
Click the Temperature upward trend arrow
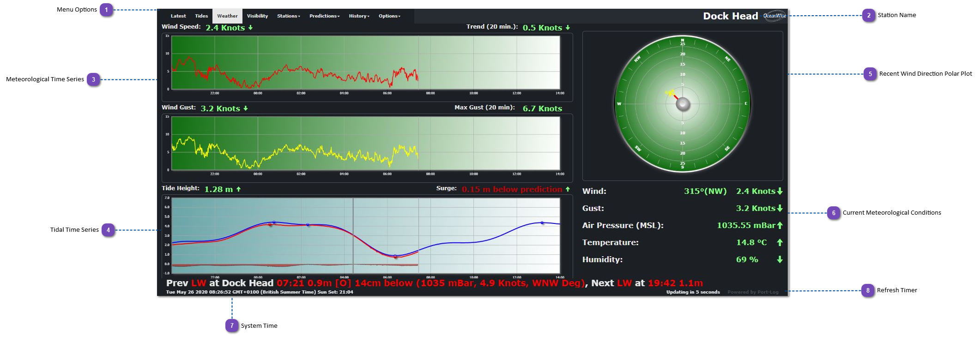pyautogui.click(x=780, y=242)
